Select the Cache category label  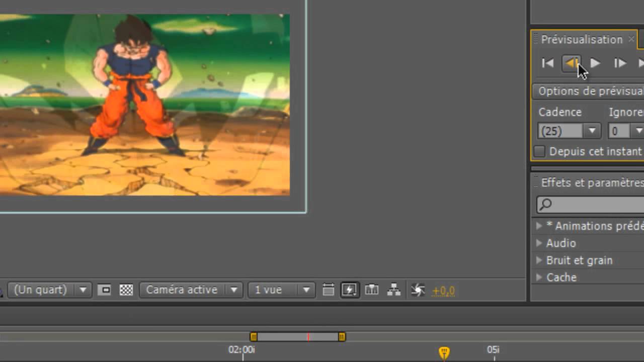click(561, 278)
